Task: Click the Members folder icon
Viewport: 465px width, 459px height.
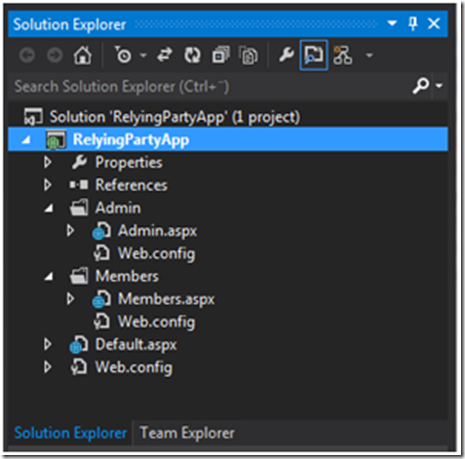Action: coord(79,276)
